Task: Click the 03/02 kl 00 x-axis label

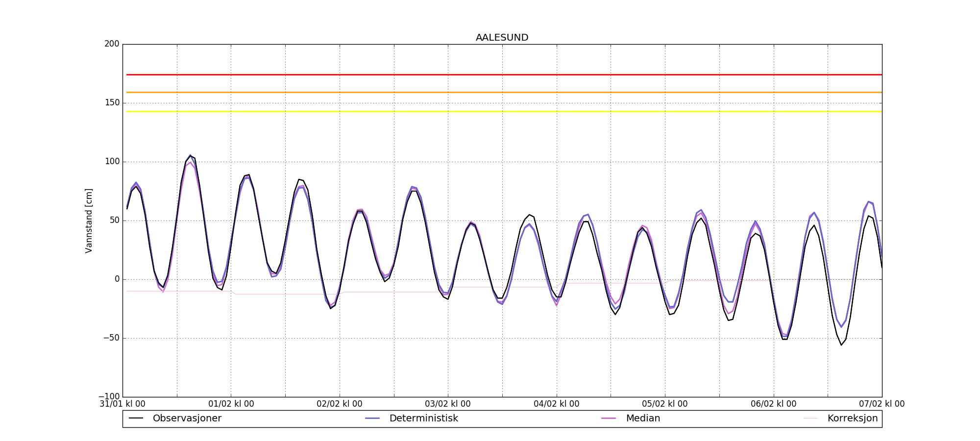Action: pyautogui.click(x=447, y=404)
